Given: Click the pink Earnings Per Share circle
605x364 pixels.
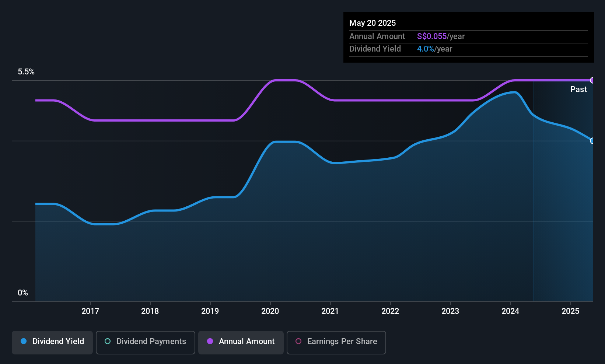Looking at the screenshot, I should tap(298, 341).
